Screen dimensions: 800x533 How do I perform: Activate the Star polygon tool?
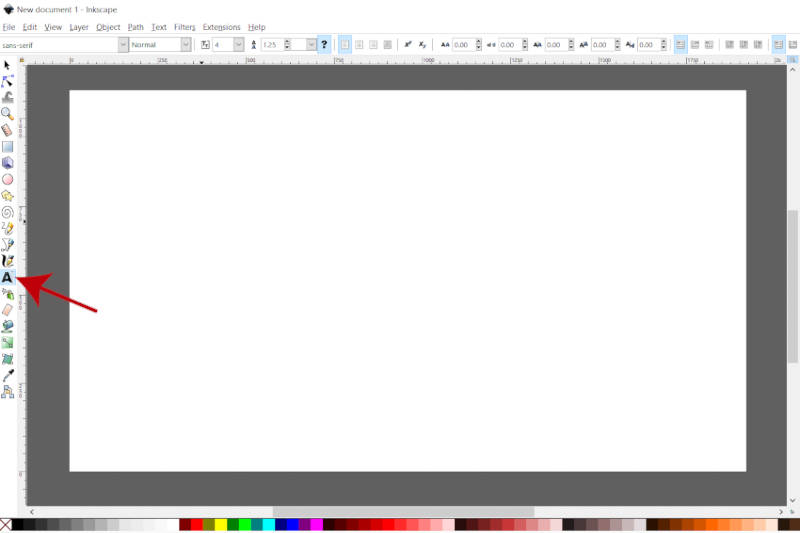(7, 196)
